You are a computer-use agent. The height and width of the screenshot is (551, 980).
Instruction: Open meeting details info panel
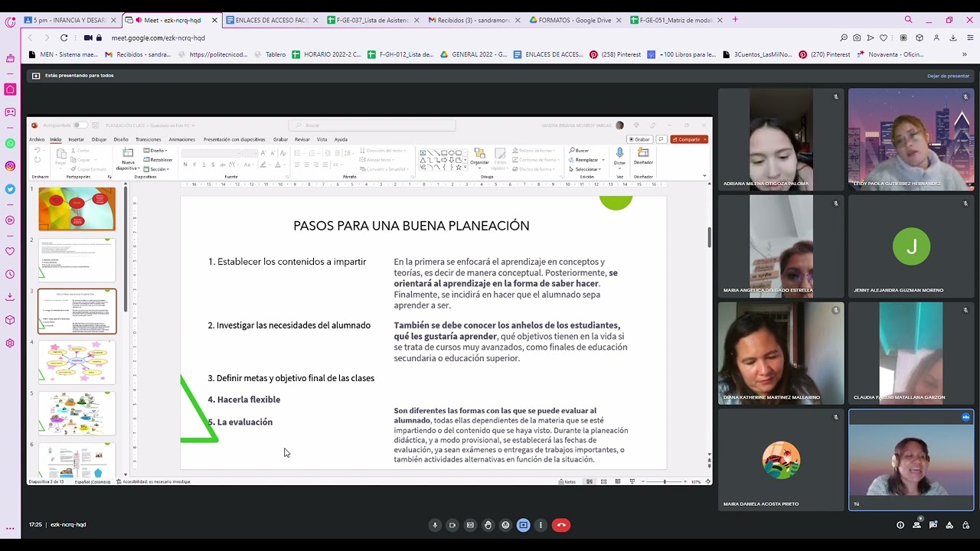[900, 525]
